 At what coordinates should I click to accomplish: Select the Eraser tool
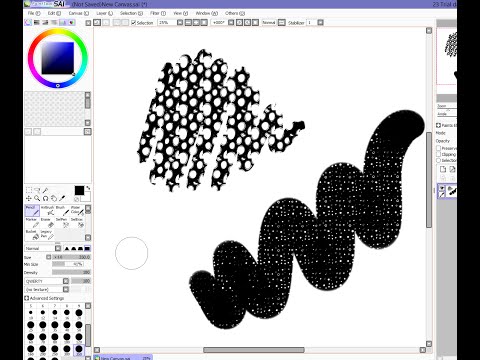point(47,223)
